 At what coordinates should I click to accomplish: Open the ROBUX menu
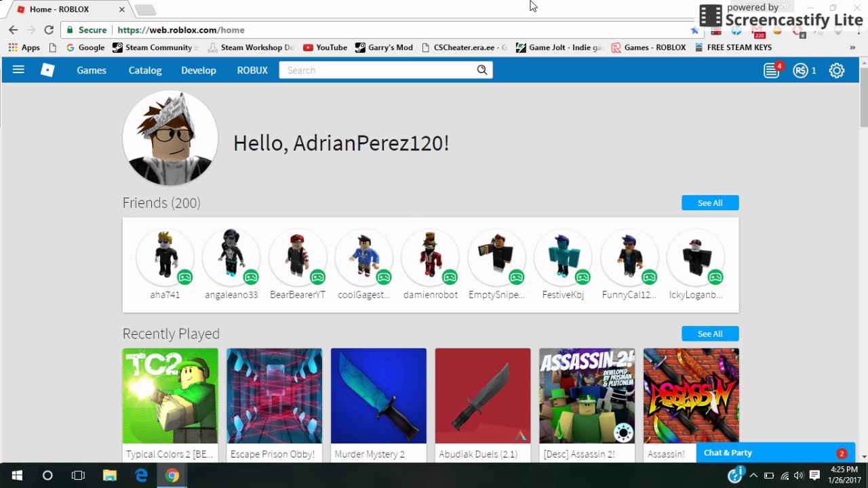click(252, 70)
